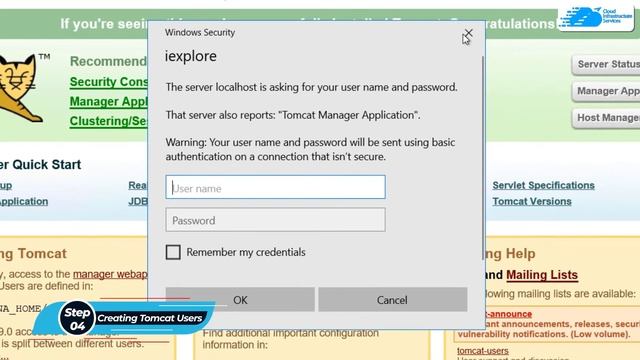This screenshot has height=360, width=640.
Task: Click the 'Remember my credentials' label text
Action: click(x=246, y=252)
